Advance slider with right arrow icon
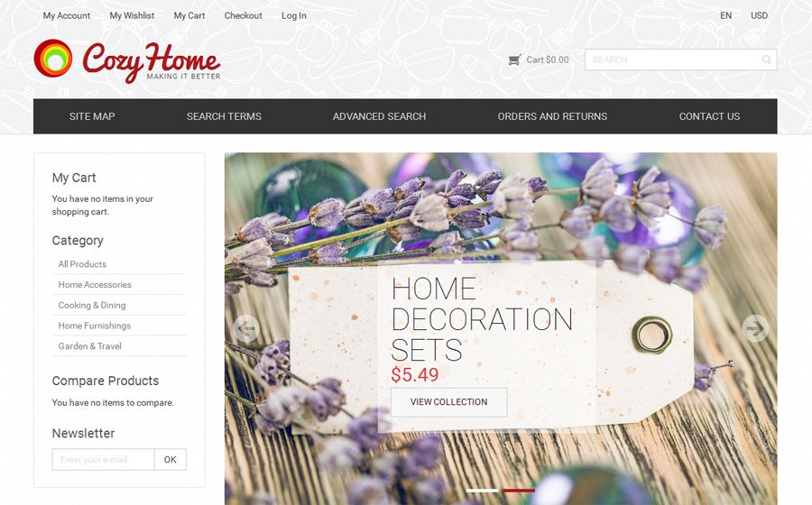 (x=755, y=328)
